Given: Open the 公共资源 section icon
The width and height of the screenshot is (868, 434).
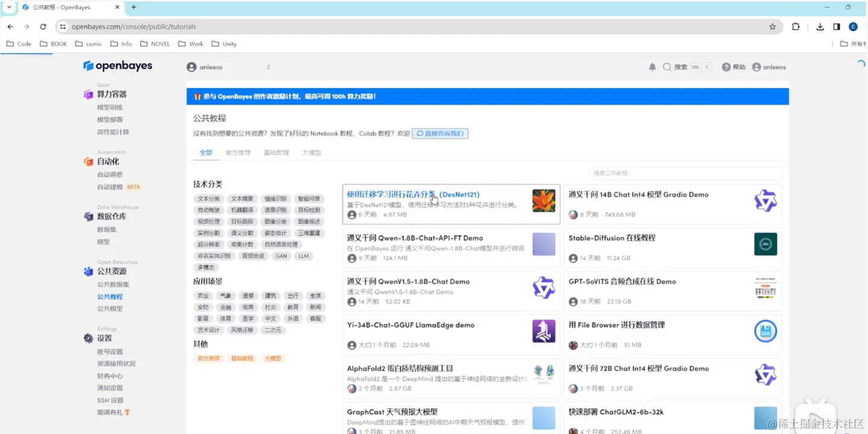Looking at the screenshot, I should (x=89, y=271).
